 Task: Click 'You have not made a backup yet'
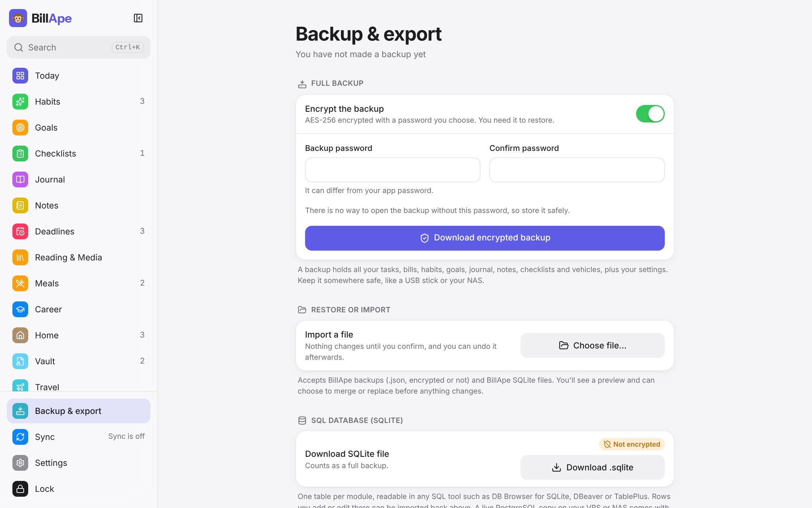click(361, 54)
